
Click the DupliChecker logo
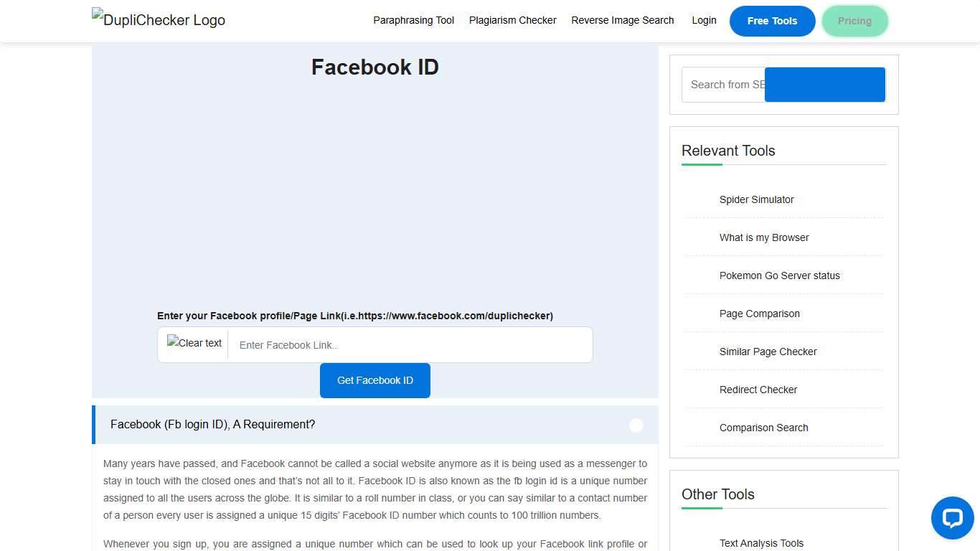pos(158,19)
